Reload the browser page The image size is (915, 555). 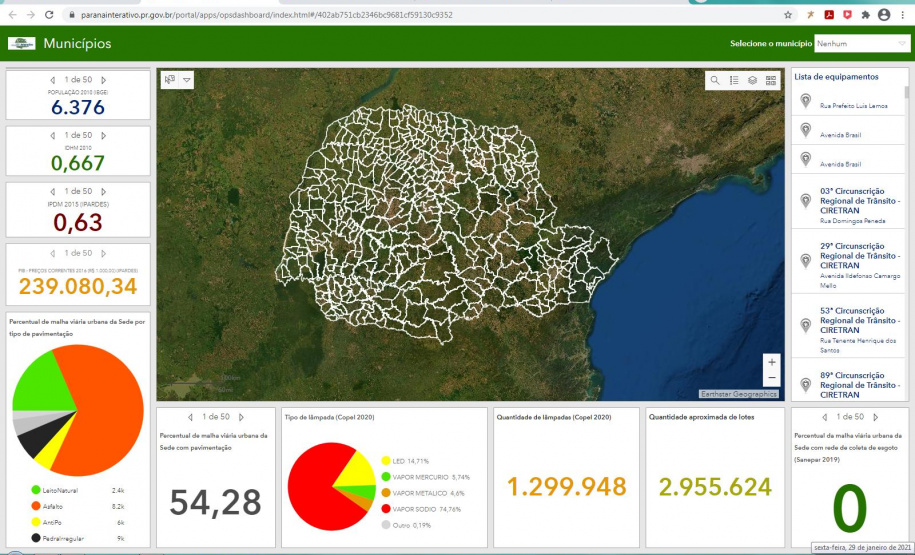click(x=49, y=15)
